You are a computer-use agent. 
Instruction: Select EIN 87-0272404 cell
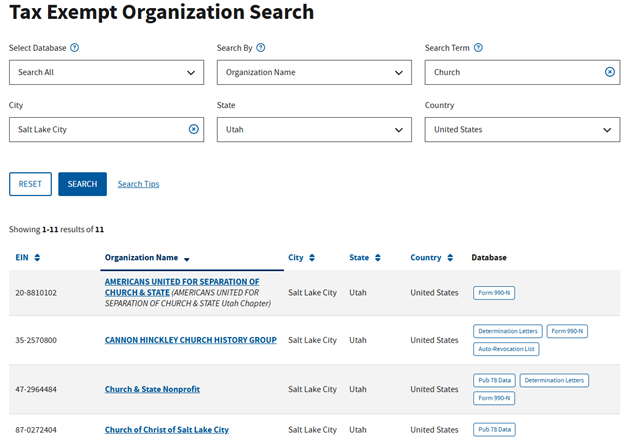pos(36,430)
